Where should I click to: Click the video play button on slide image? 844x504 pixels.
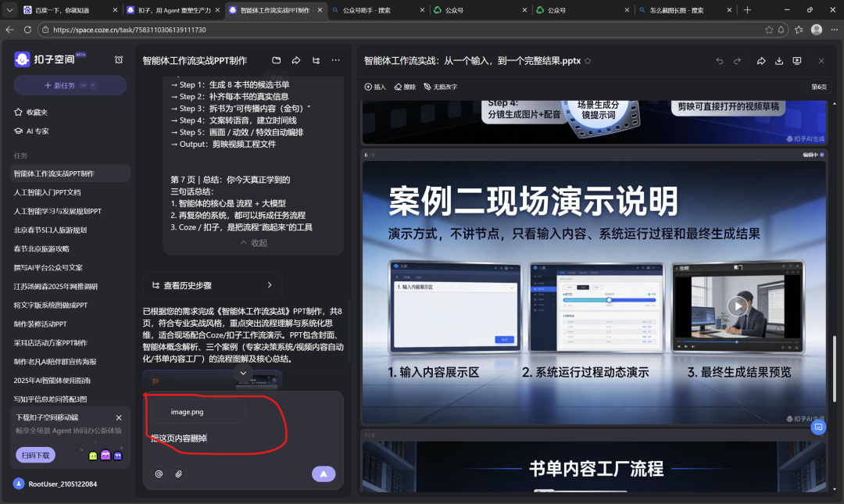click(x=738, y=306)
